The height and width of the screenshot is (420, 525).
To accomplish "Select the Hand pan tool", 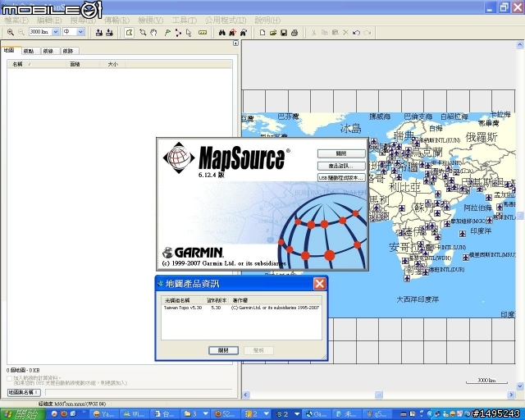I will coord(153,32).
